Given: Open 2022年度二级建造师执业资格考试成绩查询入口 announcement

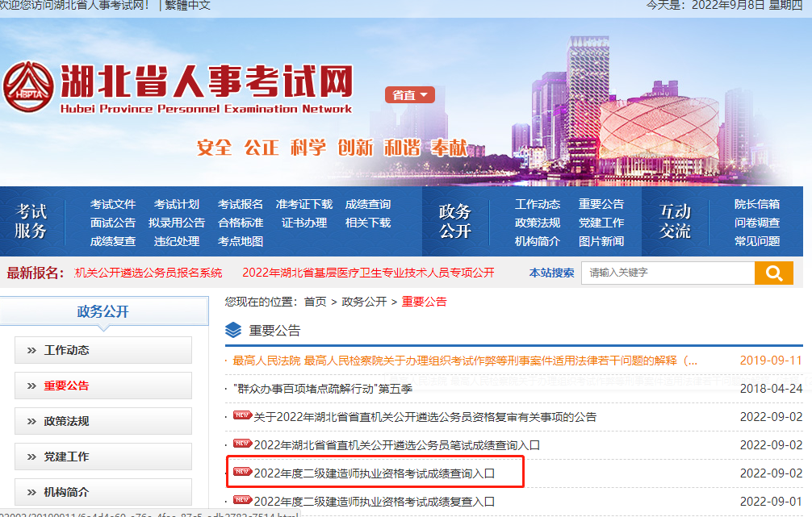Looking at the screenshot, I should point(374,473).
